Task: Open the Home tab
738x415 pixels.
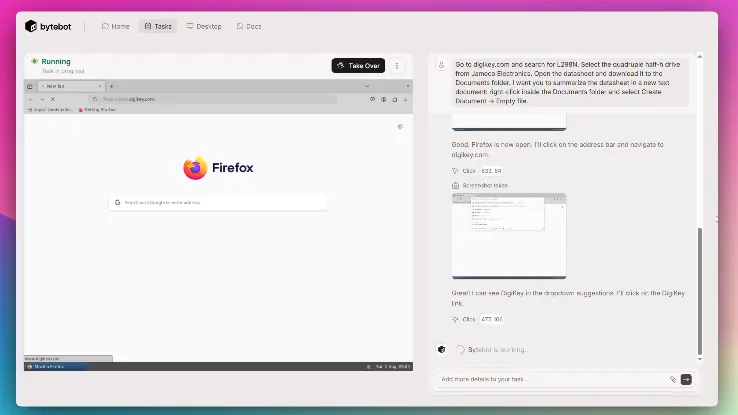Action: pyautogui.click(x=115, y=26)
